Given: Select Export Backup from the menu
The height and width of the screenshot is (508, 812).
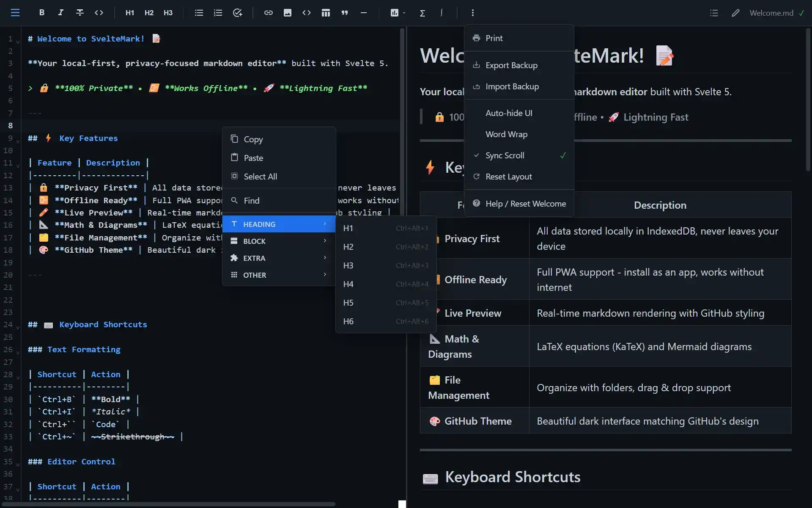Looking at the screenshot, I should (511, 65).
